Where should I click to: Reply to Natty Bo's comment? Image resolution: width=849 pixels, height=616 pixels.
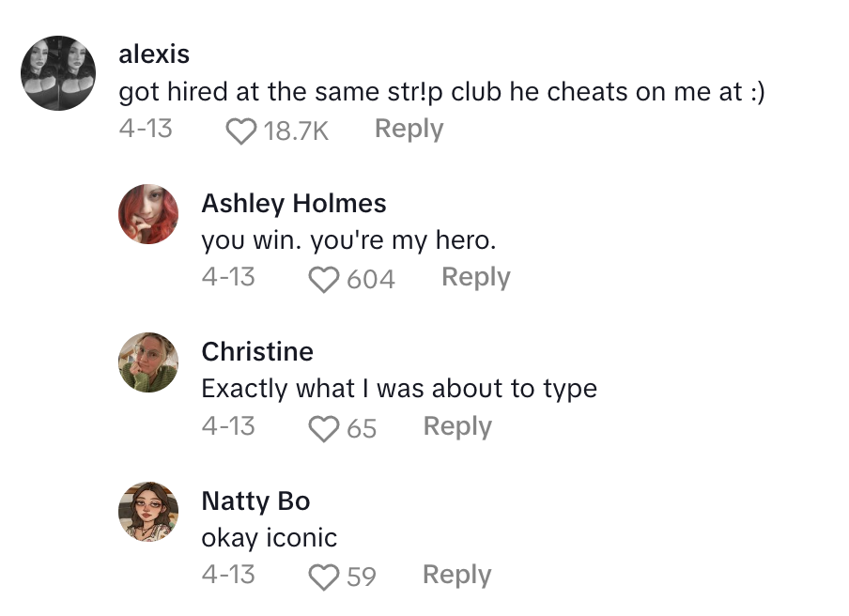click(x=456, y=575)
